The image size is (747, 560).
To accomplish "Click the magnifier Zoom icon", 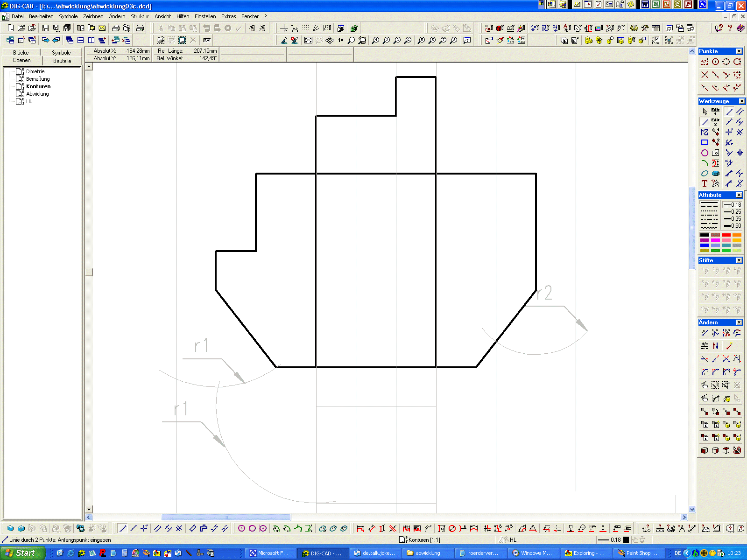I will coord(352,40).
